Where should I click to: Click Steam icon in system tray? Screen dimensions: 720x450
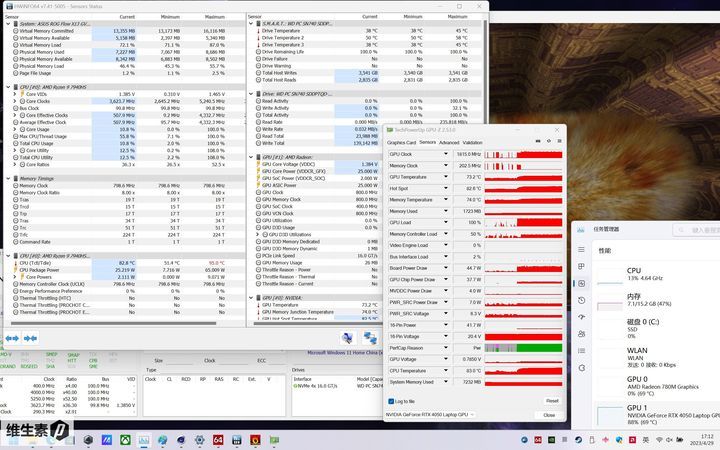[x=578, y=440]
